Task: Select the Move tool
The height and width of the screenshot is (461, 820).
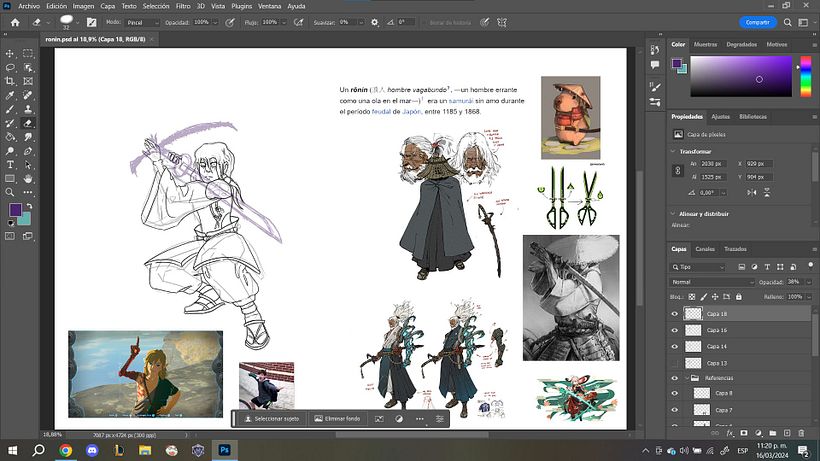Action: 10,53
